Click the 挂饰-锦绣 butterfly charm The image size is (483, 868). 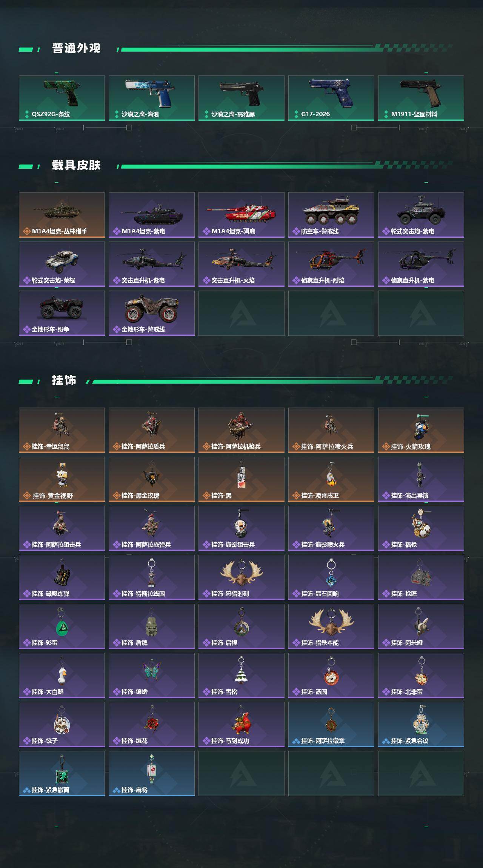(152, 676)
